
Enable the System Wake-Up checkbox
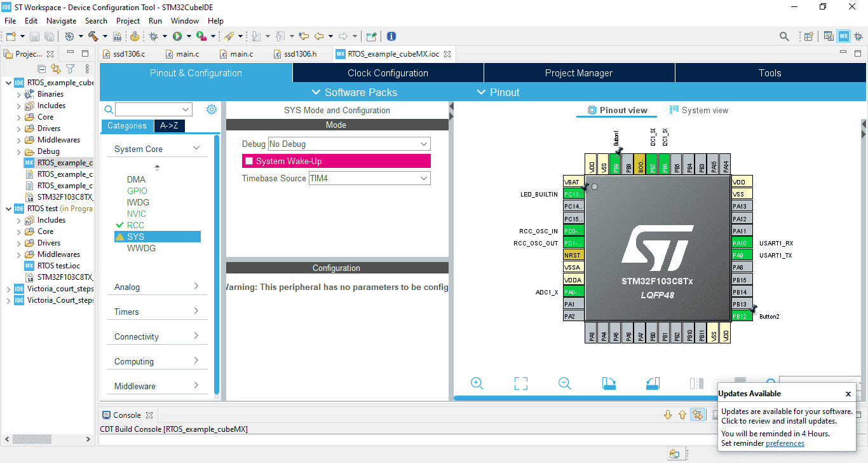(249, 161)
